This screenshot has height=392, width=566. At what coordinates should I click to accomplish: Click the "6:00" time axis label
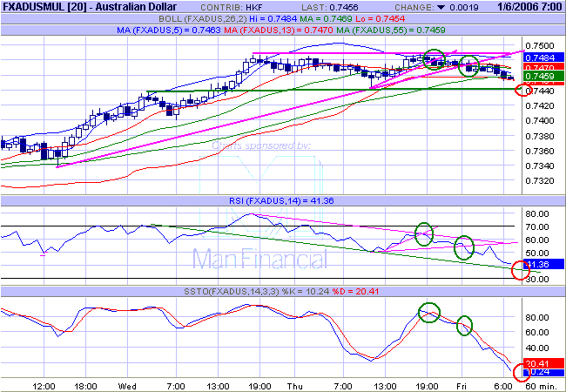click(x=503, y=386)
